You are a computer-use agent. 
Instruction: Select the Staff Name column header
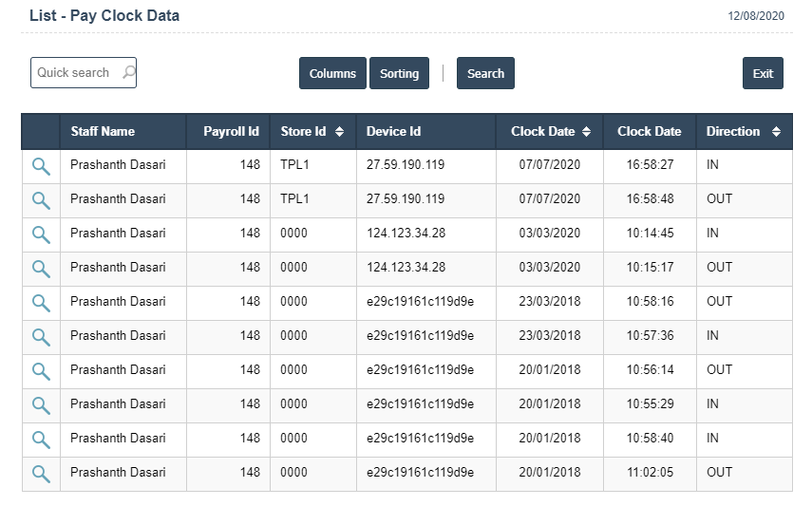point(103,132)
